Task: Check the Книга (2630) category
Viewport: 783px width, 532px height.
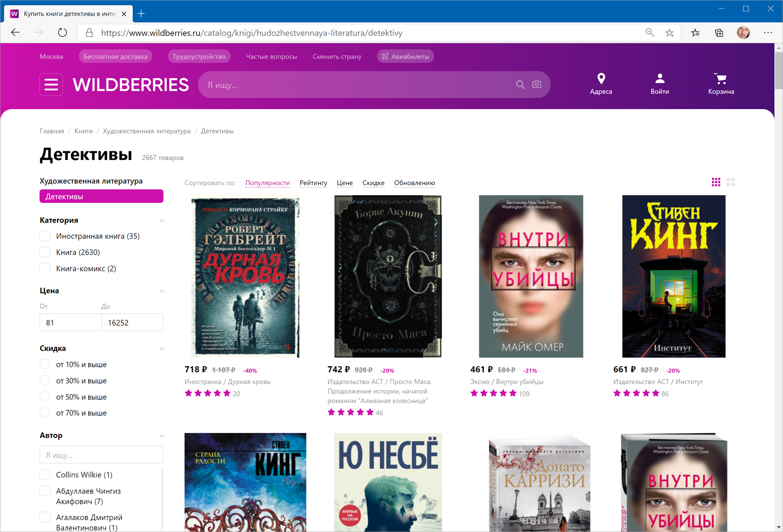Action: (x=45, y=252)
